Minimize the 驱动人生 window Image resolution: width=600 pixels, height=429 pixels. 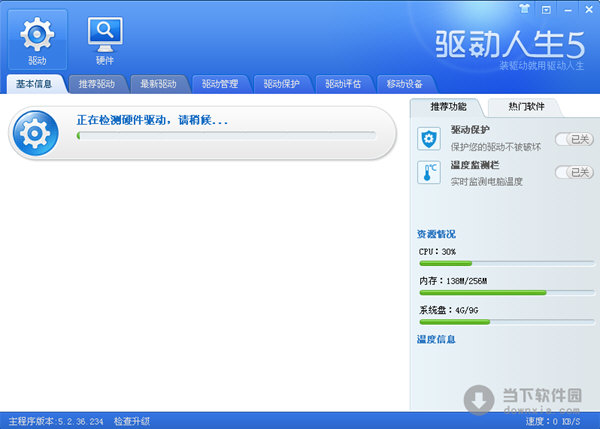coord(568,10)
